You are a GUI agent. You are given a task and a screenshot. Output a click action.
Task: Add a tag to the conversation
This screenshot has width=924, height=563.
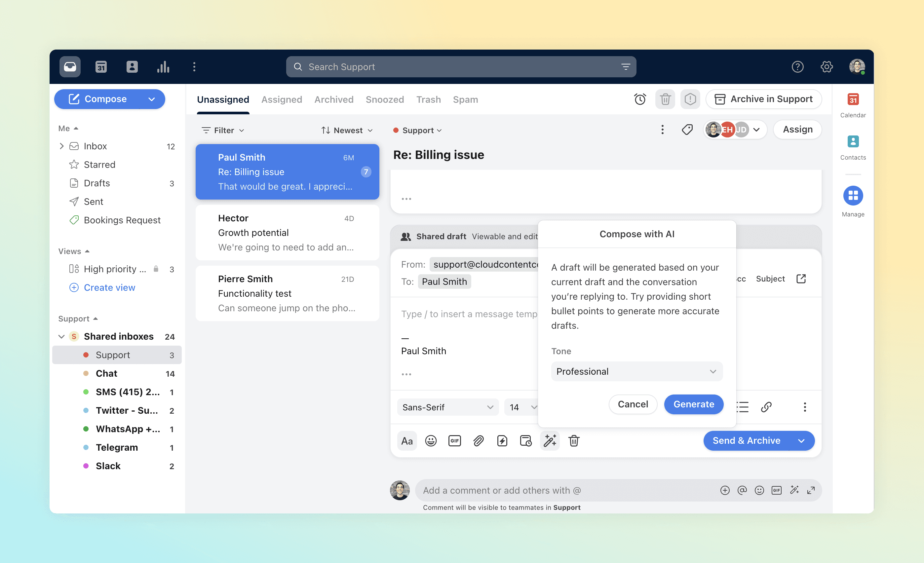687,130
